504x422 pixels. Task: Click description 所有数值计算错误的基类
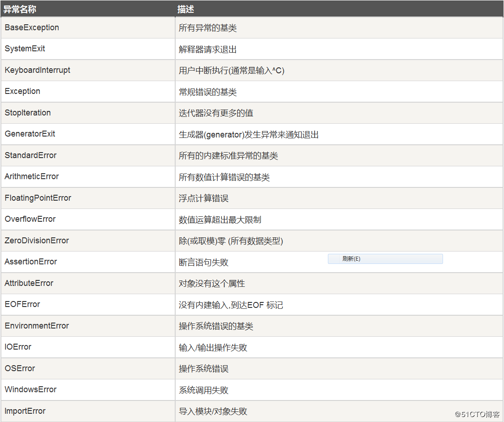click(x=224, y=177)
